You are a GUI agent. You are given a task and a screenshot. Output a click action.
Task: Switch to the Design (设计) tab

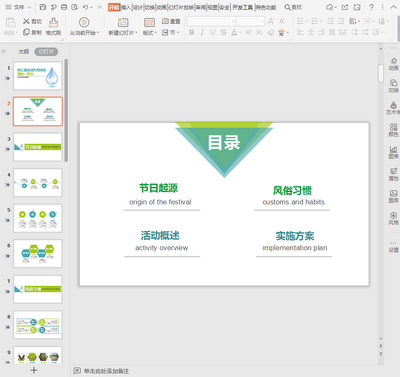[x=138, y=7]
